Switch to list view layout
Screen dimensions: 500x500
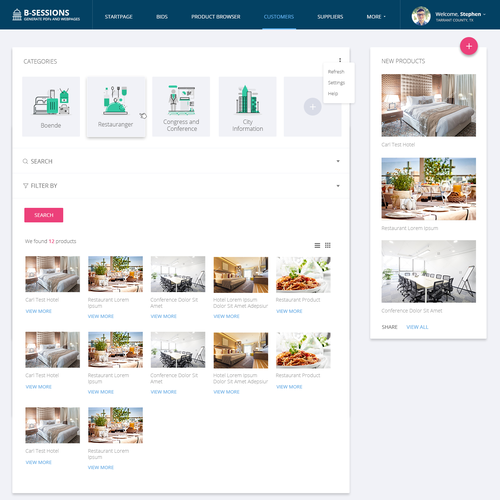pyautogui.click(x=317, y=245)
